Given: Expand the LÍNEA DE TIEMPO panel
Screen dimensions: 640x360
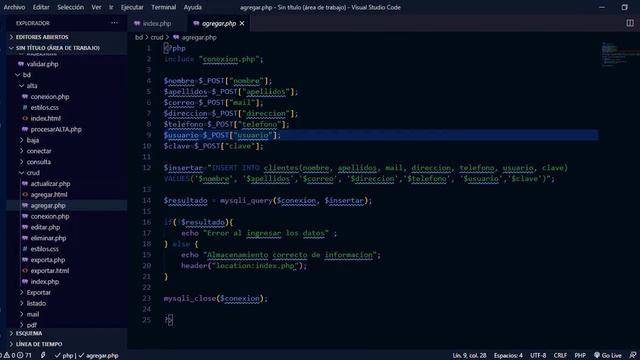Looking at the screenshot, I should tap(67, 344).
